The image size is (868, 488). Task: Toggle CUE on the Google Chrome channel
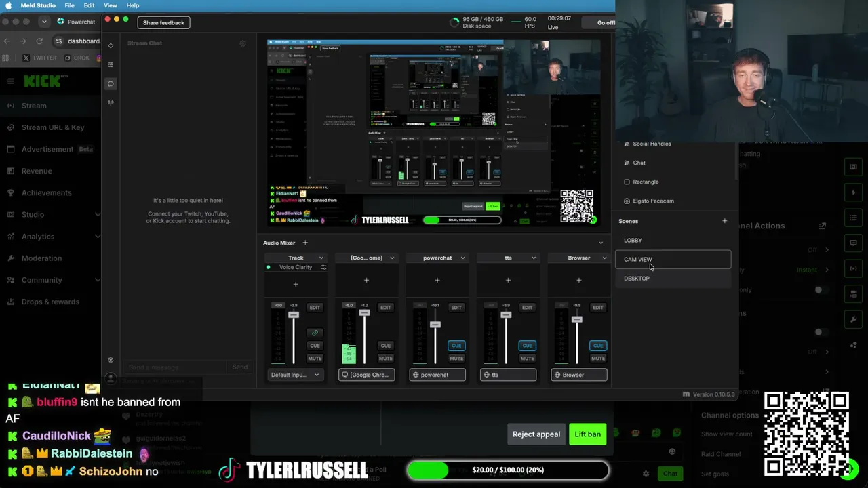click(385, 346)
